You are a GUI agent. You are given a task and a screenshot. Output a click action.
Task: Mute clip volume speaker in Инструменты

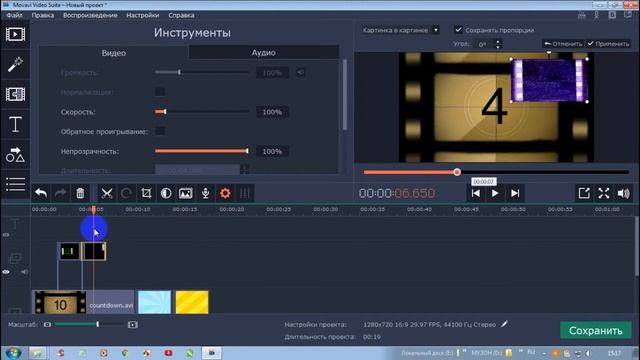pyautogui.click(x=300, y=73)
